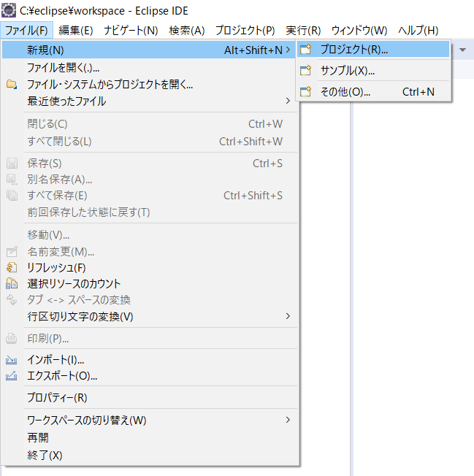
Task: Expand the 最近使ったファイル submenu arrow
Action: (x=288, y=101)
